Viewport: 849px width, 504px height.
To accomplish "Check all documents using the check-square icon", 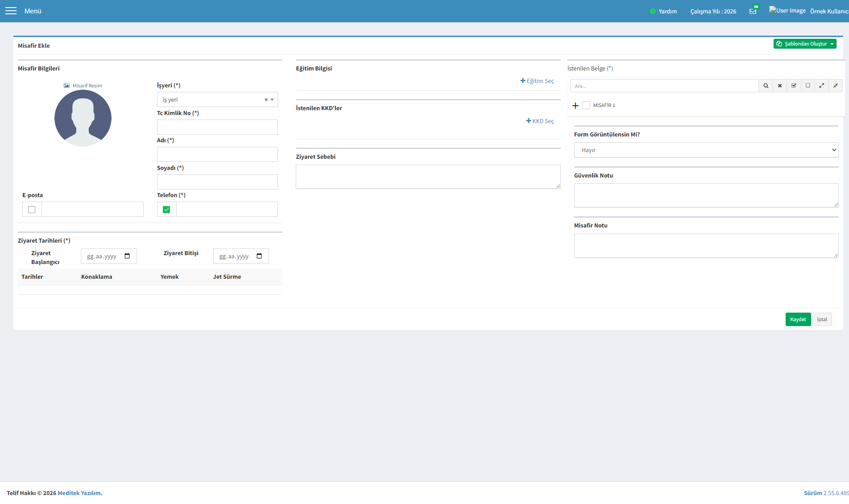I will [x=794, y=86].
